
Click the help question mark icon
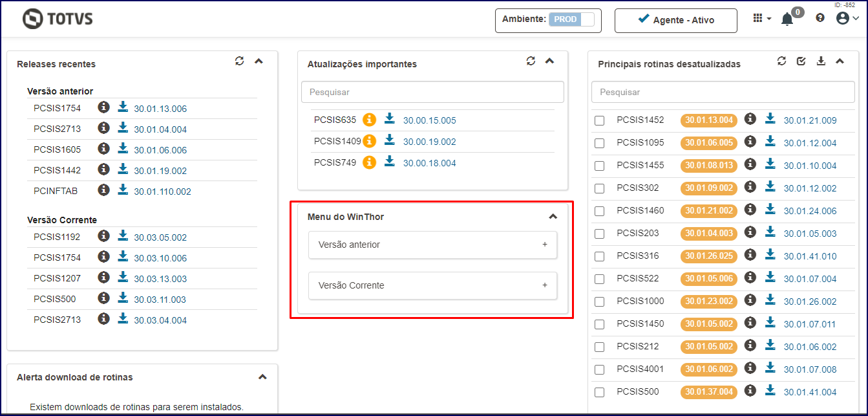click(x=820, y=18)
